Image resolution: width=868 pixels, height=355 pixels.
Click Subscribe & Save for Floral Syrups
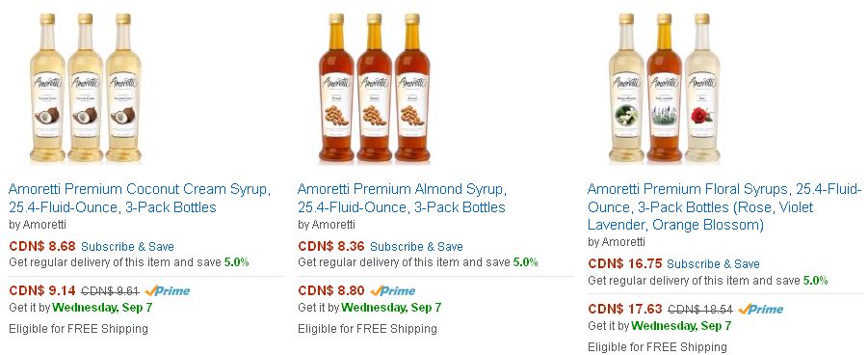(713, 264)
